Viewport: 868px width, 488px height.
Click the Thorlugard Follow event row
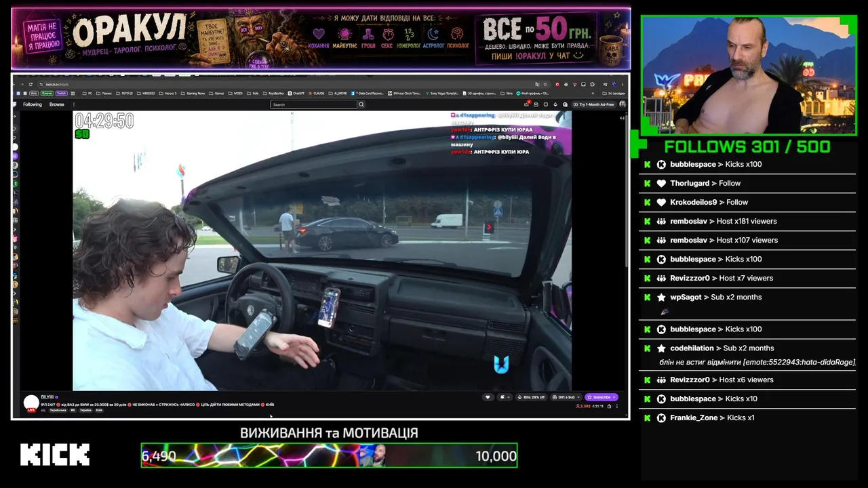coord(747,183)
